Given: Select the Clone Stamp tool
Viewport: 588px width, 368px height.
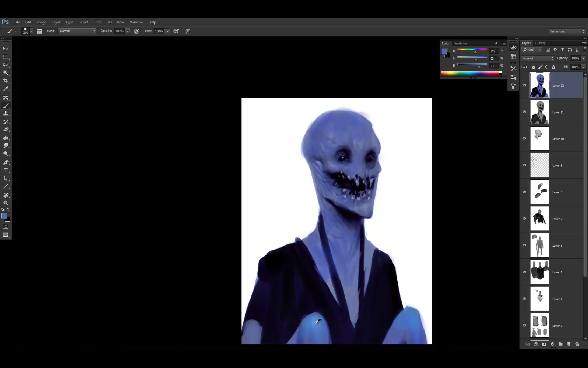Looking at the screenshot, I should (x=6, y=114).
